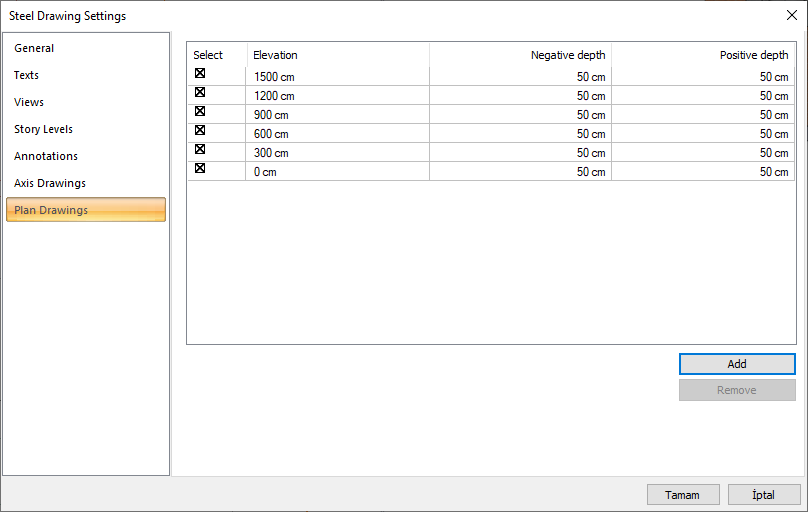
Task: Toggle the 300 cm row checkbox
Action: [200, 149]
